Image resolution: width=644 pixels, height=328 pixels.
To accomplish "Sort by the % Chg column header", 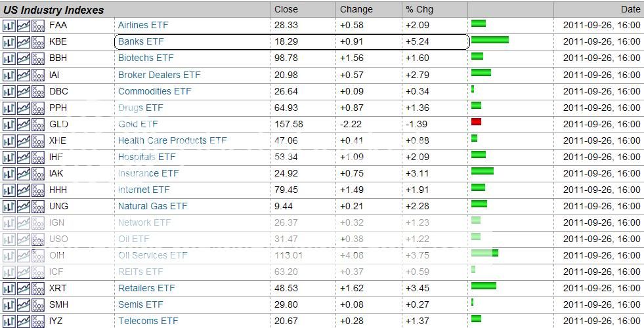I will 419,9.
